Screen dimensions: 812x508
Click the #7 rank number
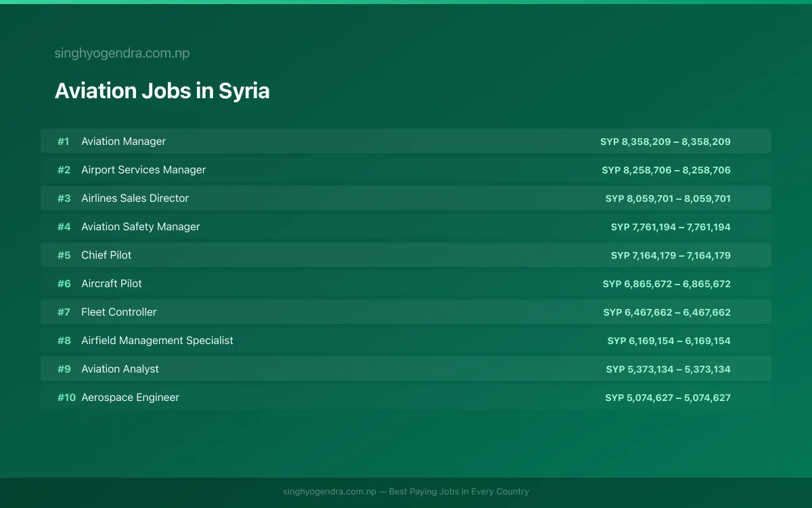64,312
